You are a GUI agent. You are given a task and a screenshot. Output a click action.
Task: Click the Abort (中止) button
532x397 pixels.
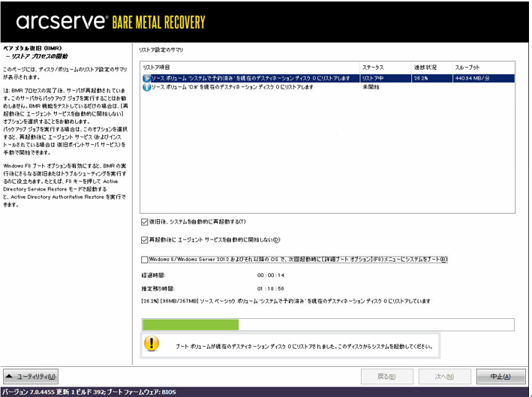tap(500, 377)
